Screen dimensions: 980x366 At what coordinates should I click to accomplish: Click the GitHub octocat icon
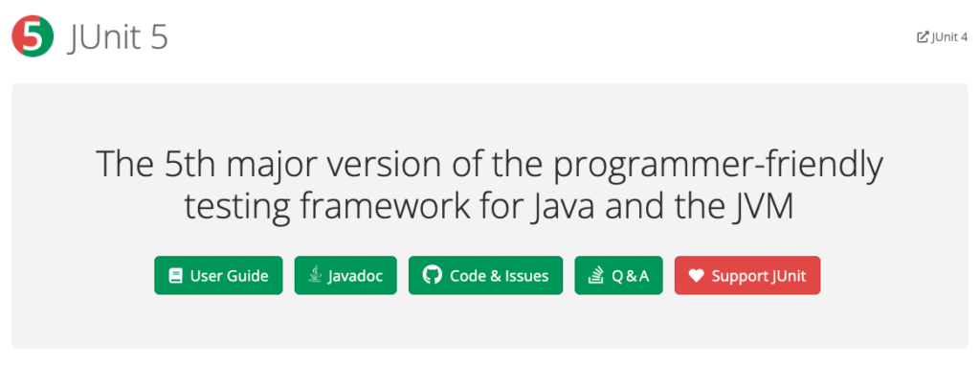(432, 275)
